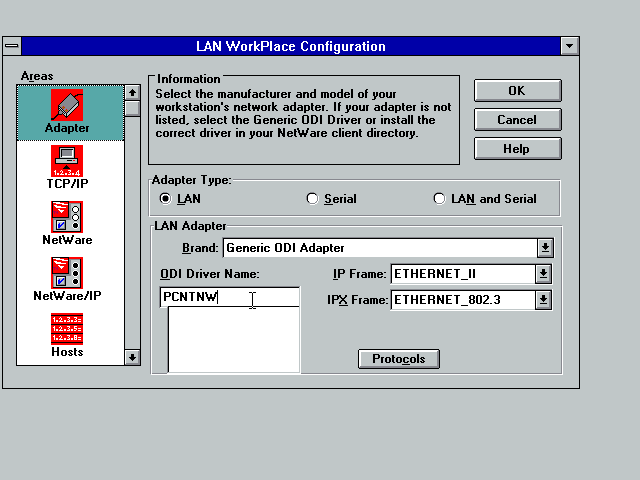Click the Cancel button

(x=518, y=120)
